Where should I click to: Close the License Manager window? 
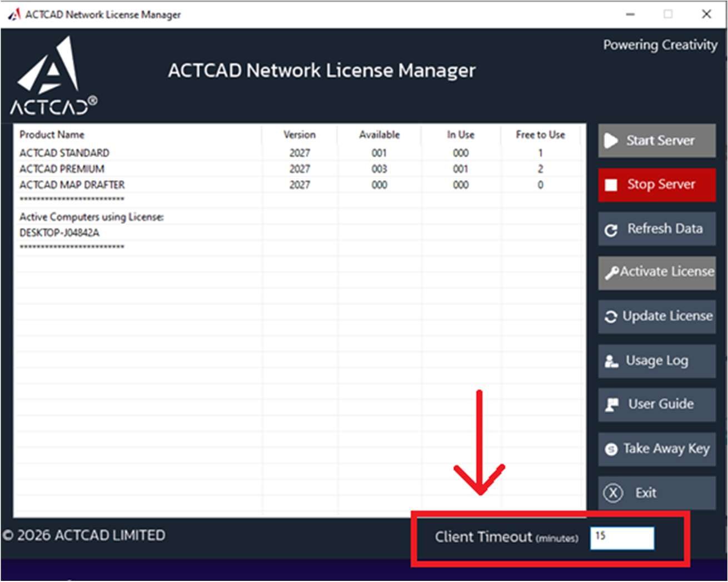point(706,14)
